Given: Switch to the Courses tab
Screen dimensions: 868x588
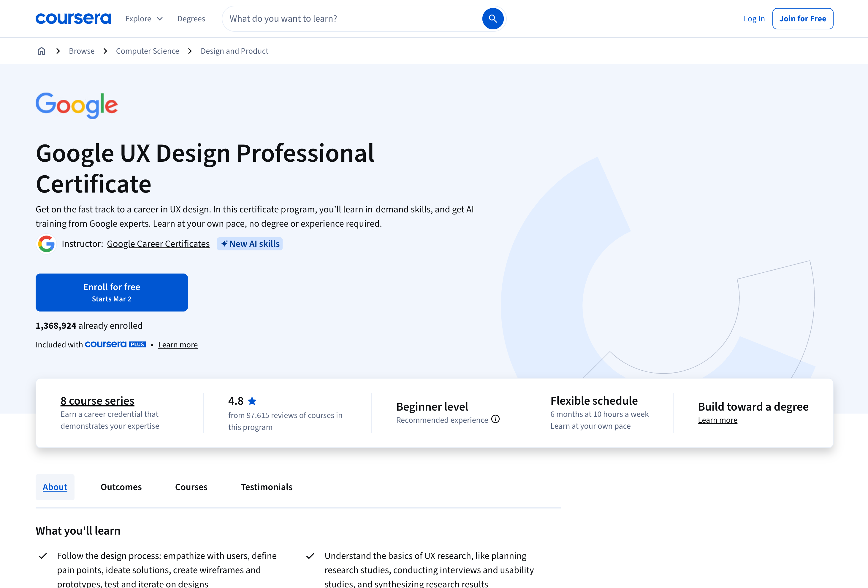Looking at the screenshot, I should click(191, 487).
